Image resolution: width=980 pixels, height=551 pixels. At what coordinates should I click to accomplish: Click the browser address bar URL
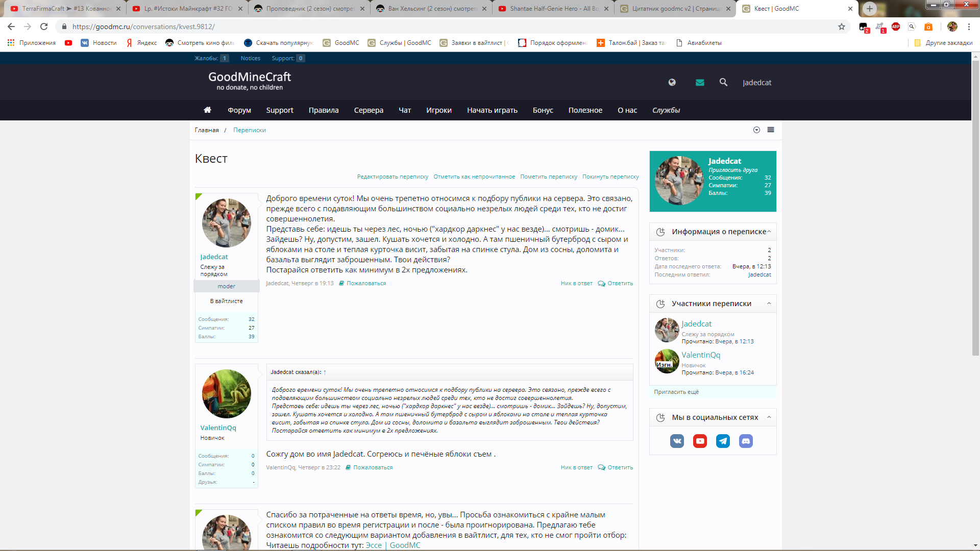click(x=143, y=27)
